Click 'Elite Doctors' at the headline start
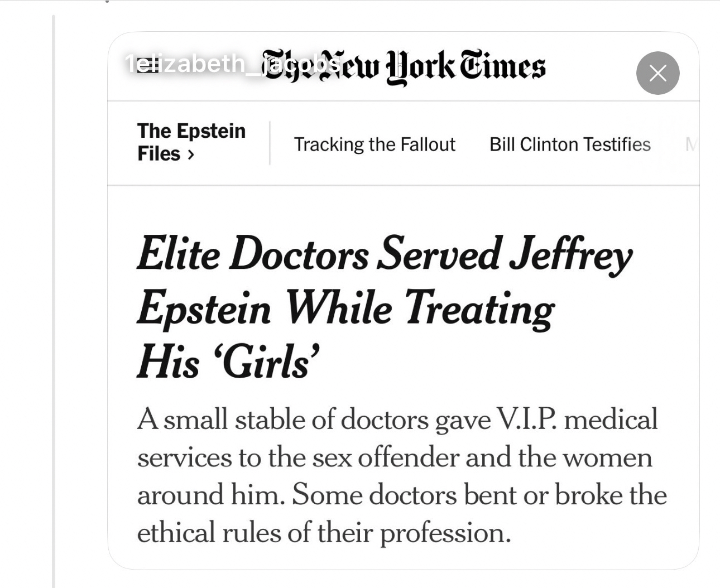The image size is (720, 588). (253, 254)
